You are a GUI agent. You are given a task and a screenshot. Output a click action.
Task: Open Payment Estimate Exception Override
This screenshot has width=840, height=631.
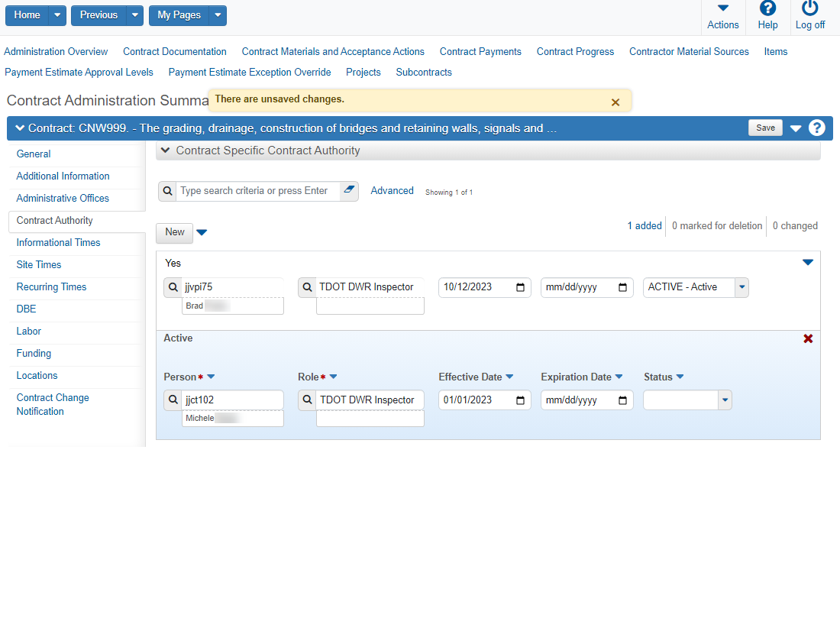click(x=250, y=73)
